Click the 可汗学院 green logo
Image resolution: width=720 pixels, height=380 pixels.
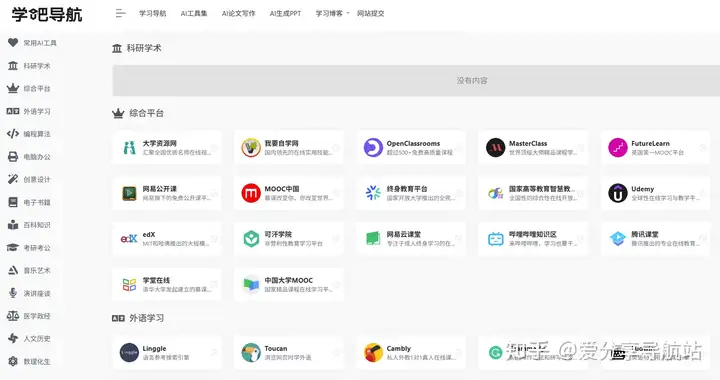tap(251, 239)
